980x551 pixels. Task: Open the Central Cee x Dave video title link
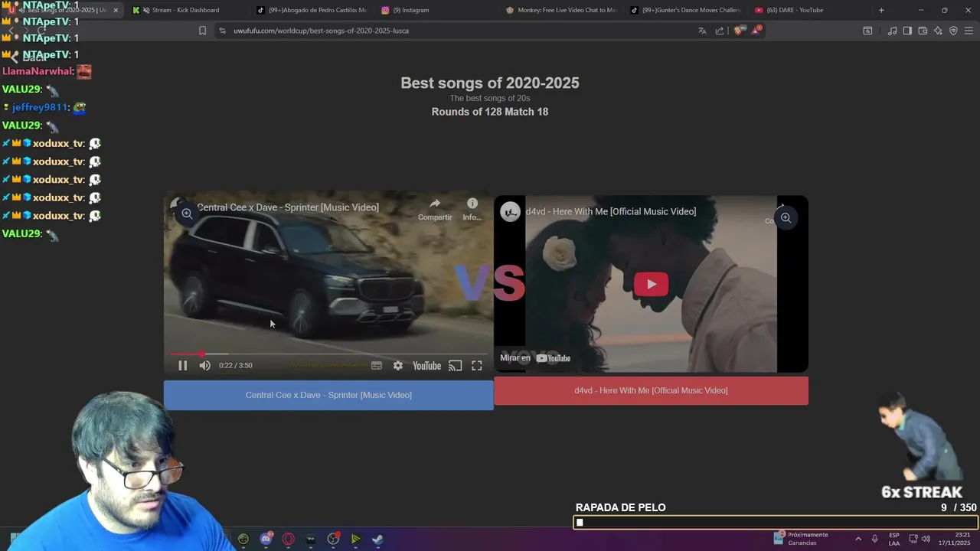(288, 207)
